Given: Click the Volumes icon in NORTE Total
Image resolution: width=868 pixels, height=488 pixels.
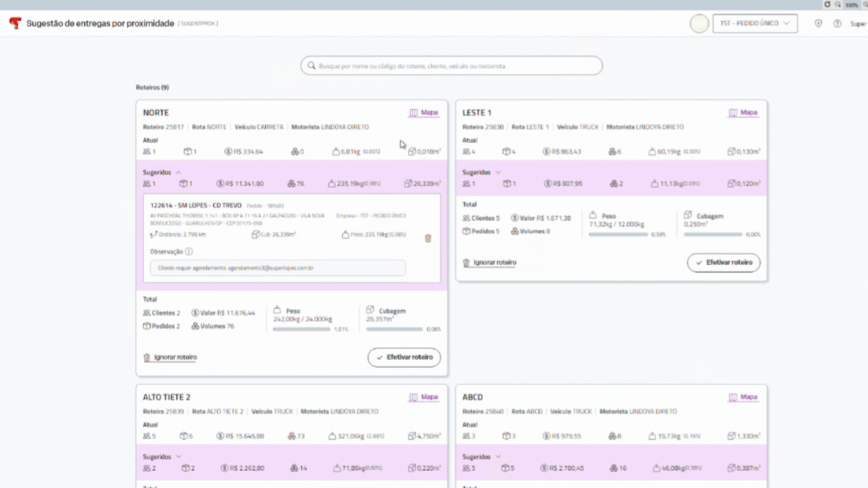Looking at the screenshot, I should tap(195, 326).
